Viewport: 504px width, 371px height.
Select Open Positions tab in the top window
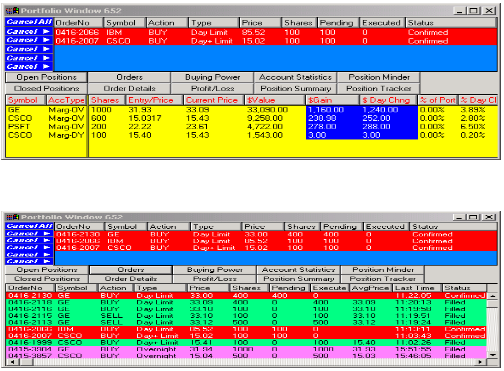[x=46, y=77]
